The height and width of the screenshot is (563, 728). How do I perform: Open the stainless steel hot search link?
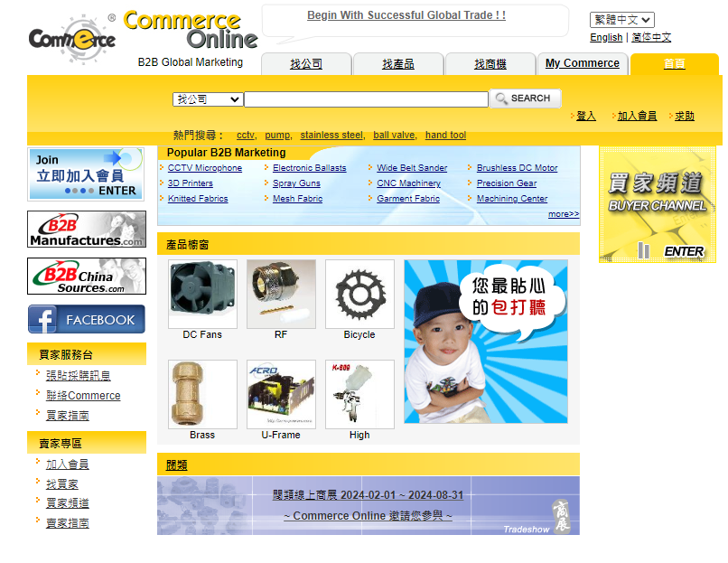click(x=331, y=135)
